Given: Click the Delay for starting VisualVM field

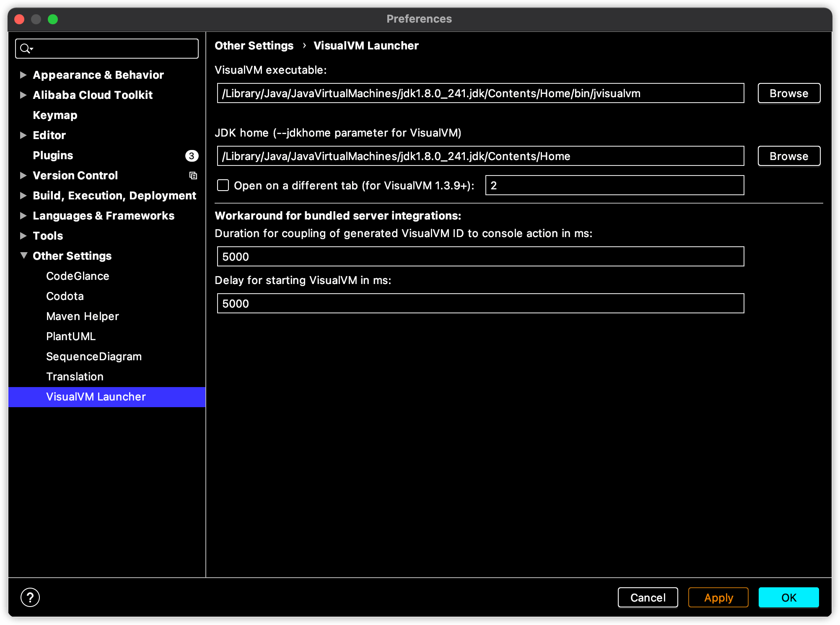Looking at the screenshot, I should click(480, 303).
